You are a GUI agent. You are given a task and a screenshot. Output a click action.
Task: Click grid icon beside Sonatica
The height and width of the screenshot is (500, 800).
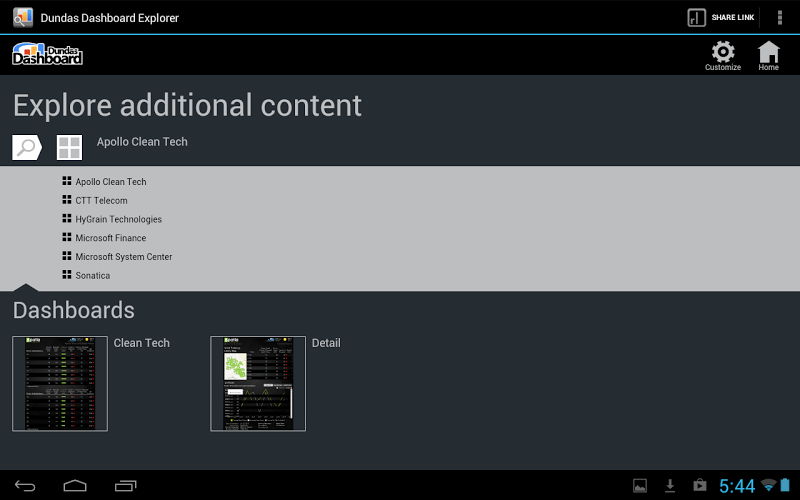point(67,274)
